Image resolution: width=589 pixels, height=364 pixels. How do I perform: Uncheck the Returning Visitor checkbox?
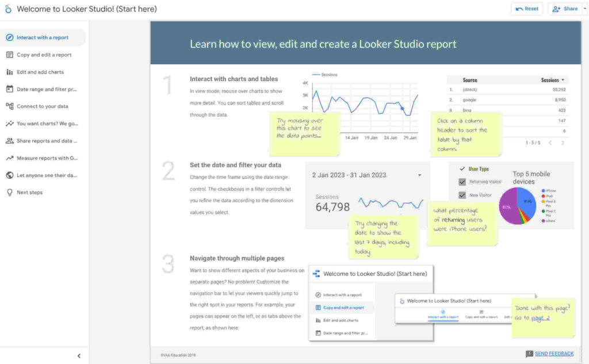[x=462, y=181]
